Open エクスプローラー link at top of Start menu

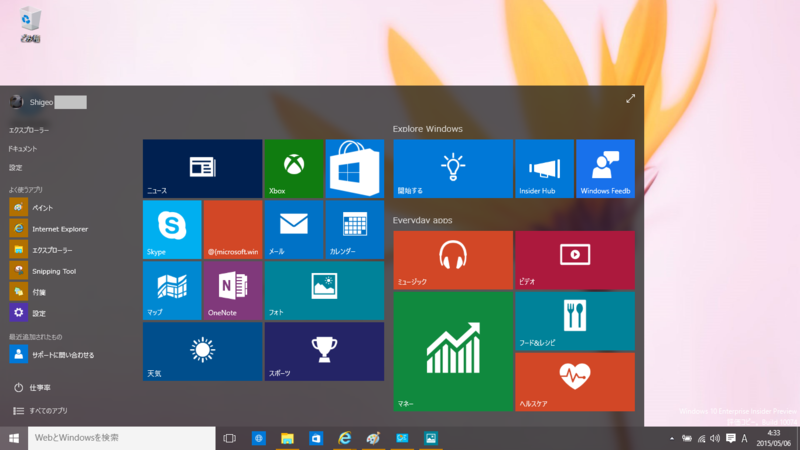pyautogui.click(x=29, y=130)
